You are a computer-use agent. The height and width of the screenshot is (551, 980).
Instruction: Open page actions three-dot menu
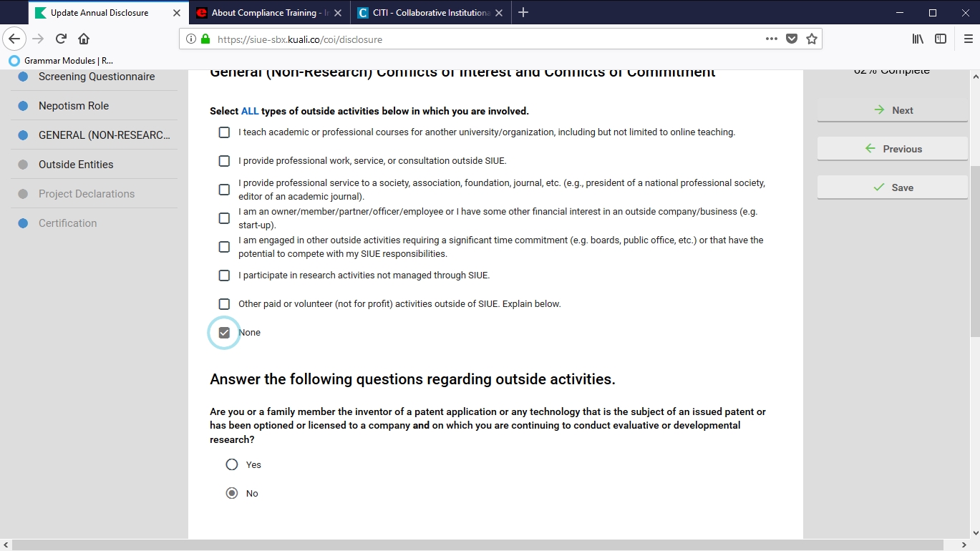tap(771, 39)
